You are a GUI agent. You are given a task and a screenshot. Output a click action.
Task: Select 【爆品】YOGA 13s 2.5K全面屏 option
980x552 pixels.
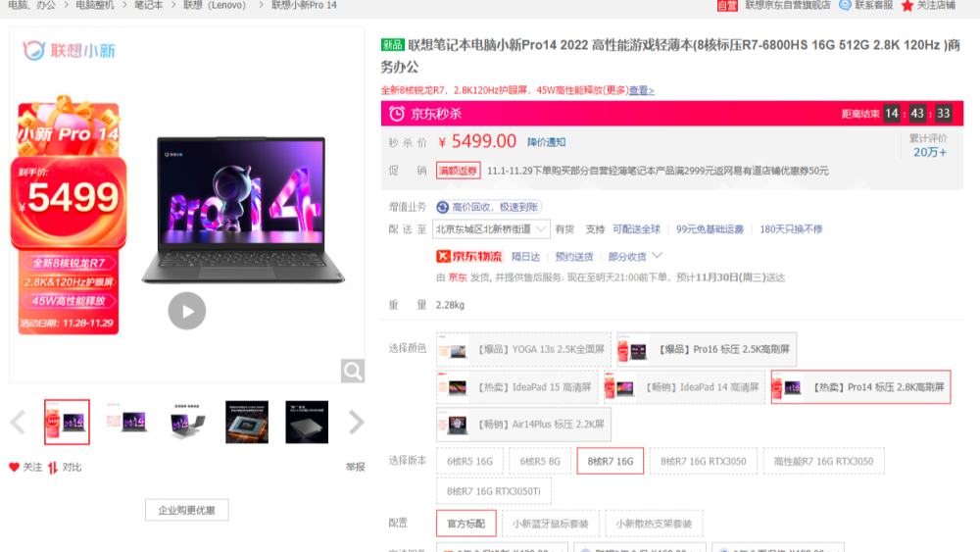point(523,349)
